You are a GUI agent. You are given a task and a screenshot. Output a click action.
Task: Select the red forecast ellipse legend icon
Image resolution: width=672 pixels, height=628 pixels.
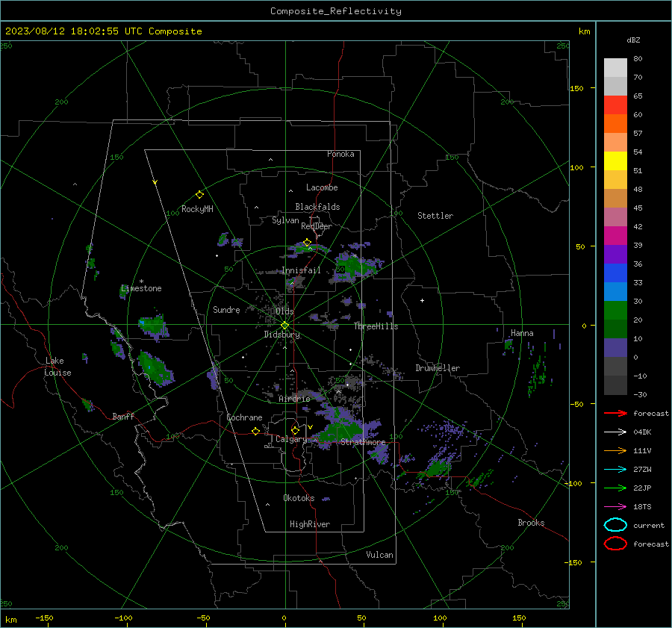[615, 544]
